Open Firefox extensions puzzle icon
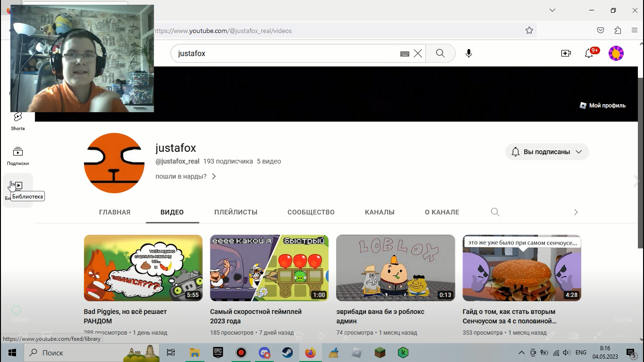This screenshot has height=362, width=644. pyautogui.click(x=618, y=31)
